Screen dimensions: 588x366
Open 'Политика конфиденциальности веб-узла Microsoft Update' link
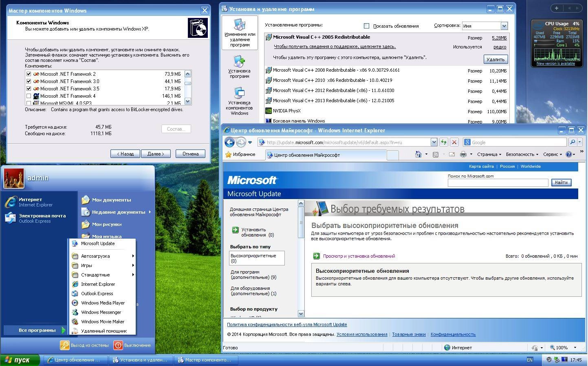pos(287,324)
